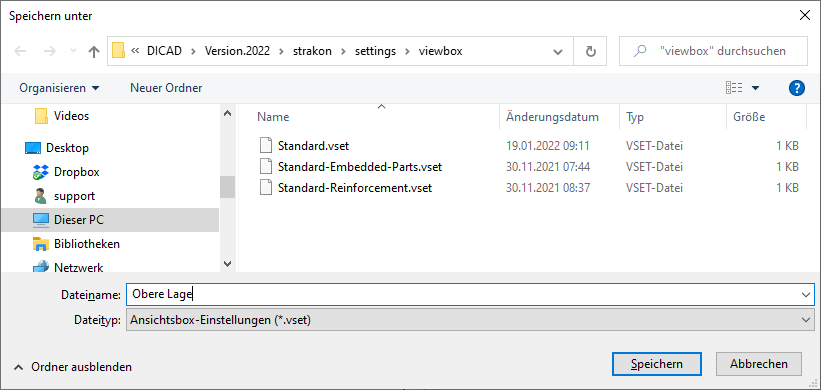Viewport: 821px width, 390px height.
Task: Click Neuer Ordner in toolbar
Action: click(166, 88)
